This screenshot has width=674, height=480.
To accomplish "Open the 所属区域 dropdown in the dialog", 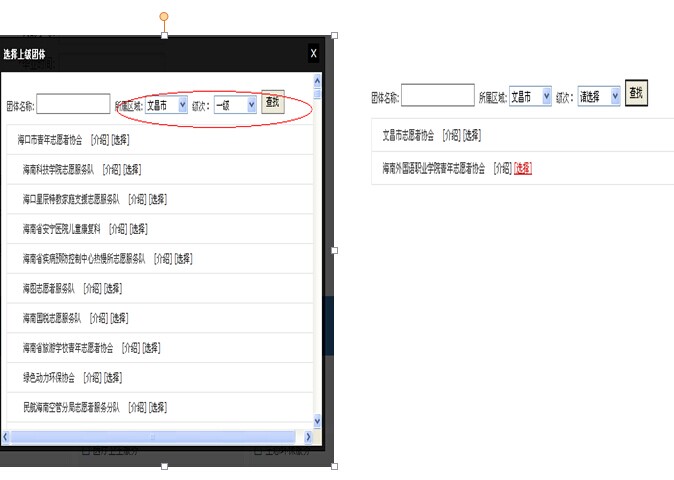I will (x=166, y=104).
